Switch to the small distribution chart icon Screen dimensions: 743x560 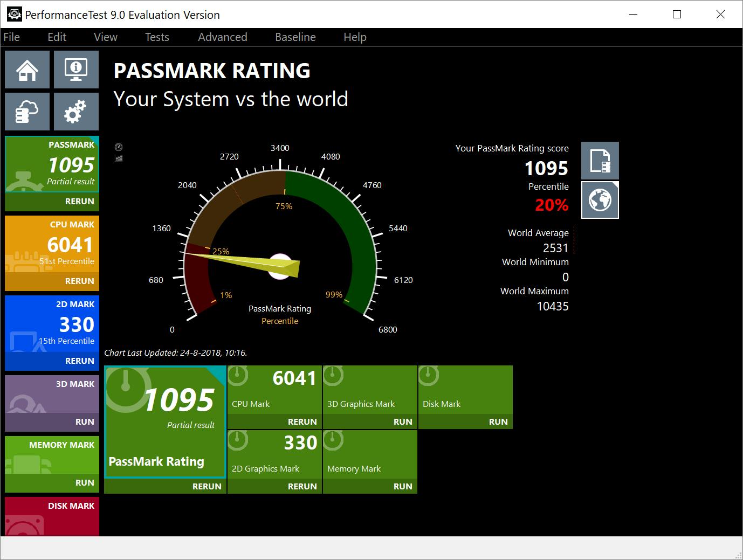(x=119, y=158)
